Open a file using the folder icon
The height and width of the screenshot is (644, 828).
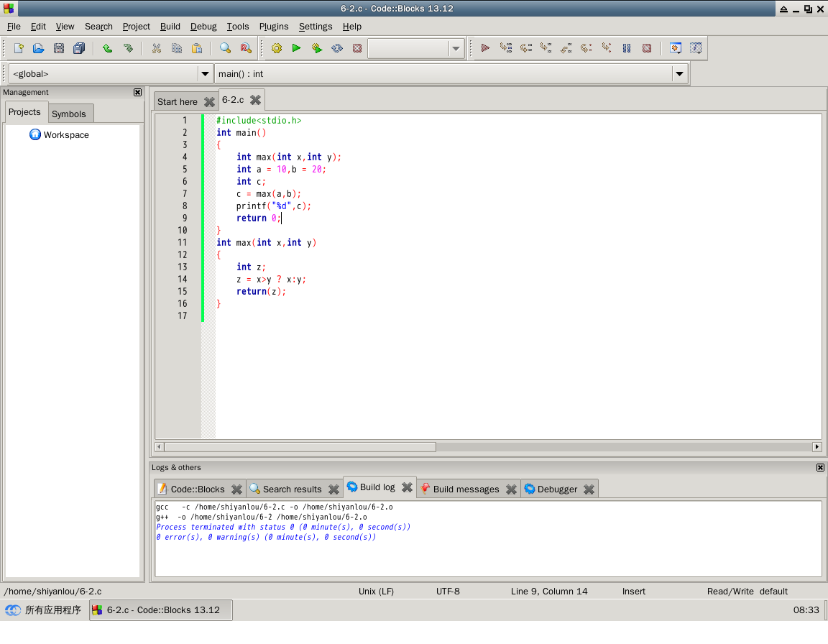[39, 48]
